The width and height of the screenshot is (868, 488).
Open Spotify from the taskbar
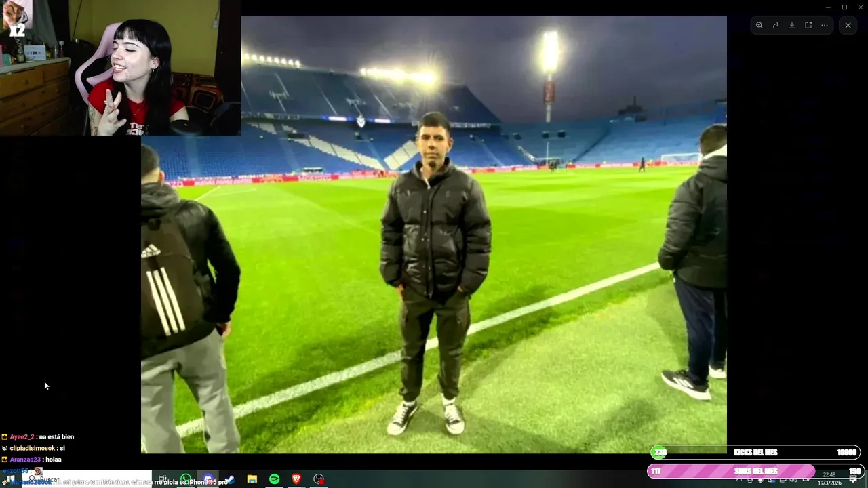[274, 479]
